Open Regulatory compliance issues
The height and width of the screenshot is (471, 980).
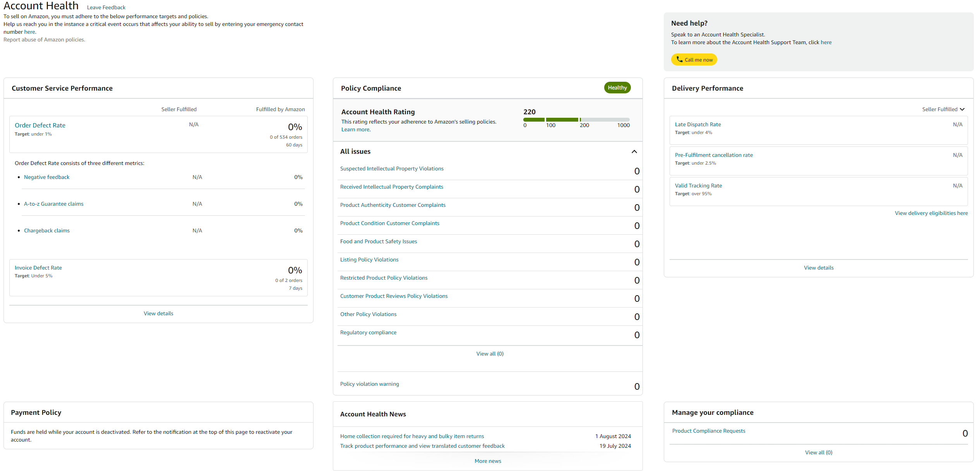coord(368,332)
